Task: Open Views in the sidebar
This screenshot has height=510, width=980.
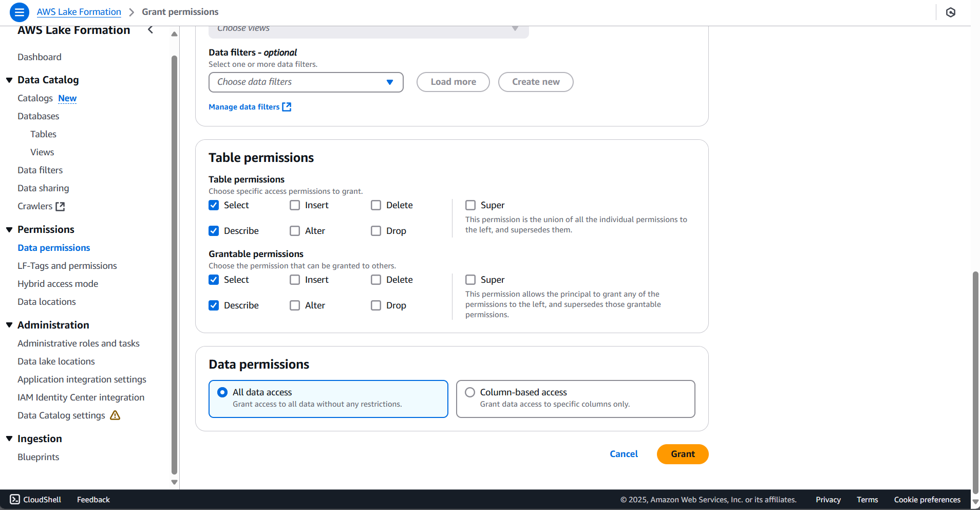Action: [x=42, y=152]
